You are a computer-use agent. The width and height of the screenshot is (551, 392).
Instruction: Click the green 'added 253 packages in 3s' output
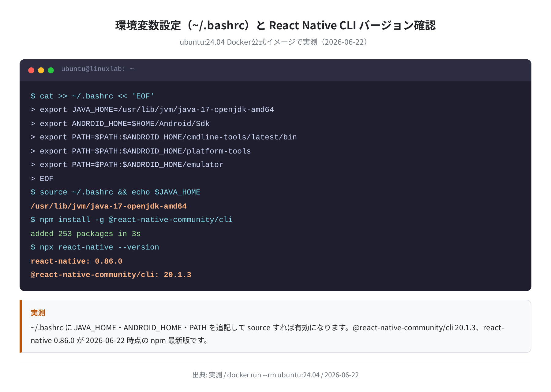tap(86, 234)
